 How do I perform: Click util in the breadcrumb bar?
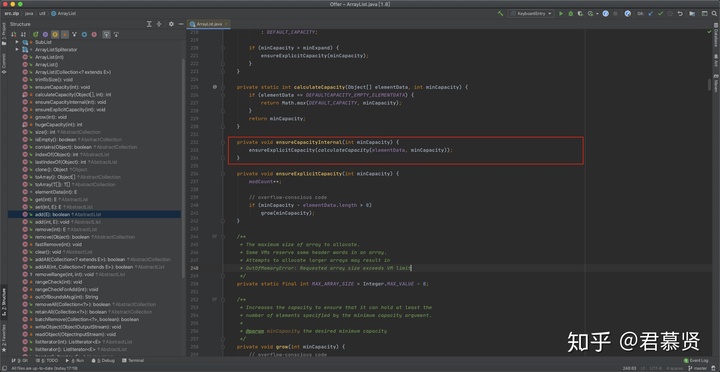click(x=42, y=14)
